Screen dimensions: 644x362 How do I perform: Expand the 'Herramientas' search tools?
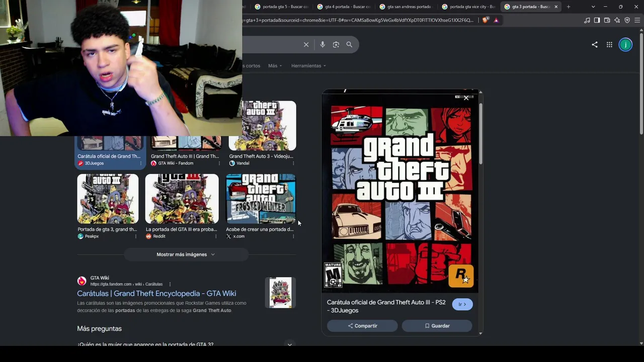(308, 66)
